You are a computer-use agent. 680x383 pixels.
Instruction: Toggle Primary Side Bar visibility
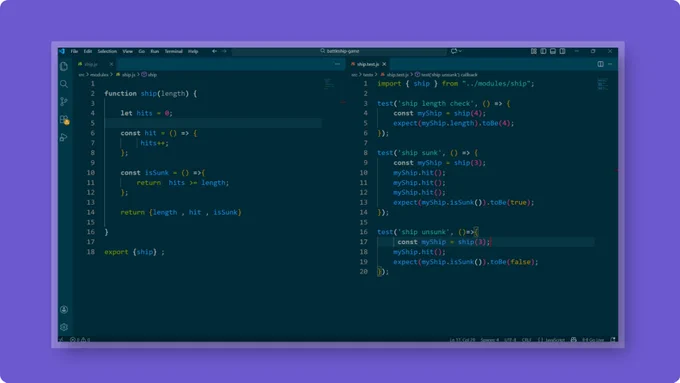coord(543,51)
